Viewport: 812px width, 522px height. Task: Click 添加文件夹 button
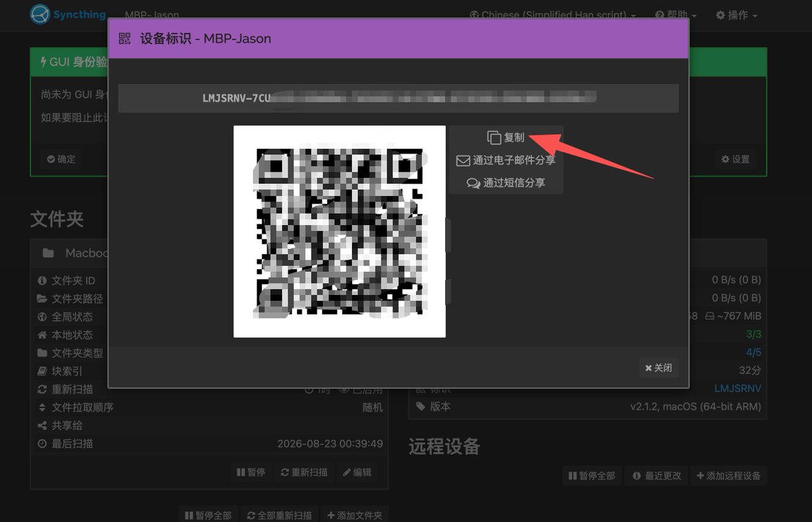click(355, 515)
